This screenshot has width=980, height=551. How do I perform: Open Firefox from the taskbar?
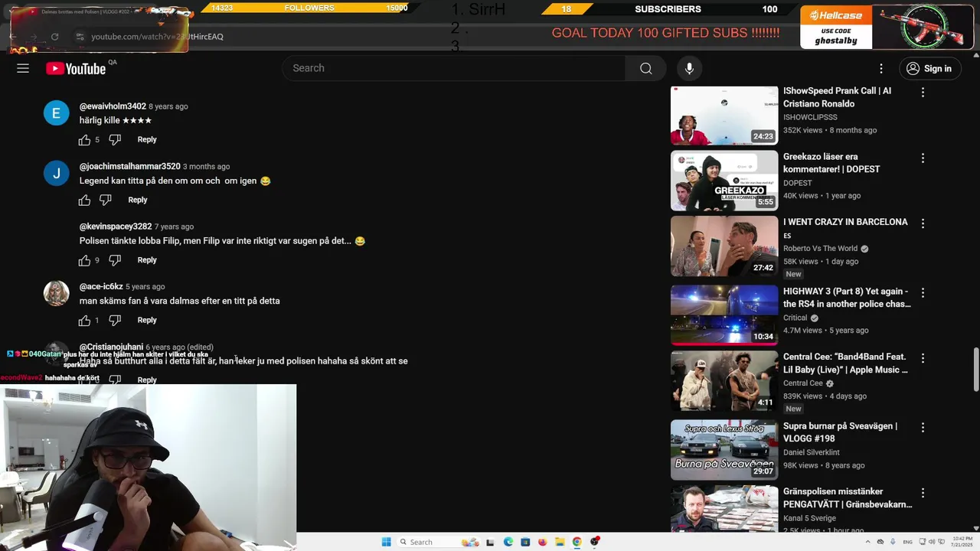[543, 542]
